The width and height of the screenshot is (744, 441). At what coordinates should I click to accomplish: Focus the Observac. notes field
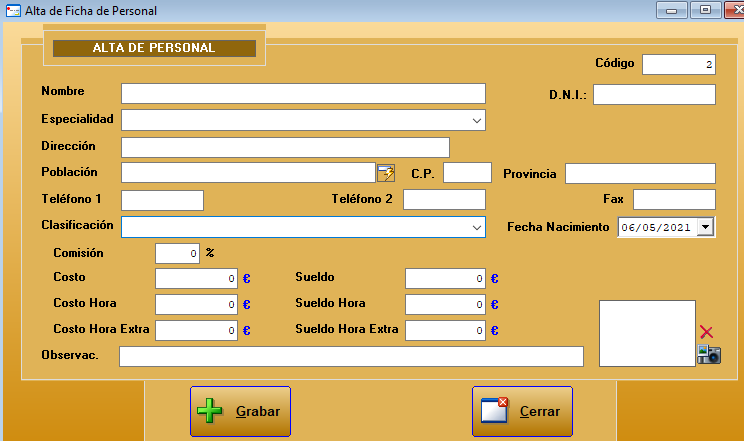(351, 357)
